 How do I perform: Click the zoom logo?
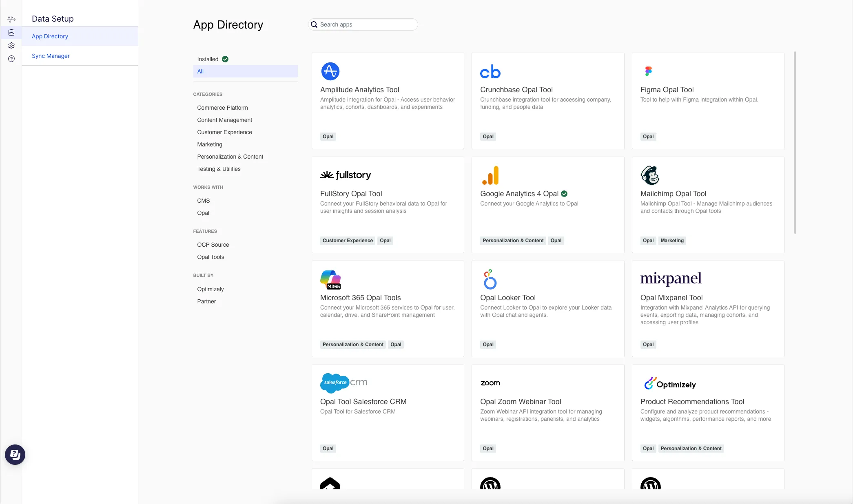pos(490,383)
